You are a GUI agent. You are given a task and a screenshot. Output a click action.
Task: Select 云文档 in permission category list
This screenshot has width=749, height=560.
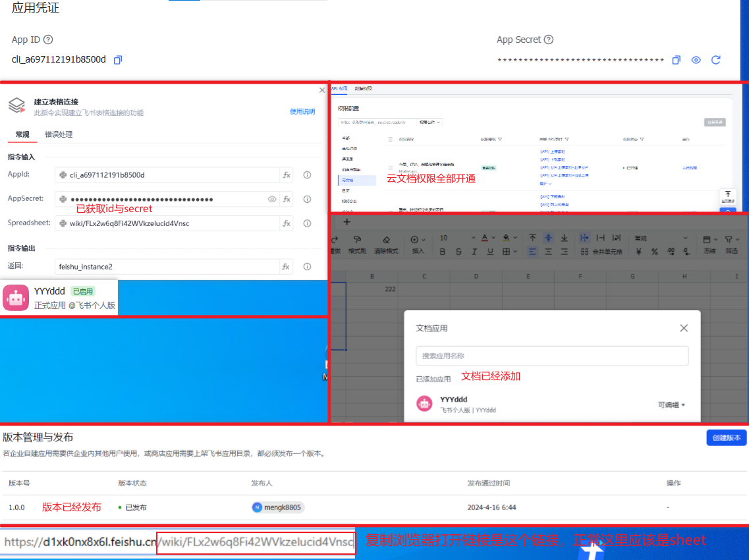click(356, 180)
